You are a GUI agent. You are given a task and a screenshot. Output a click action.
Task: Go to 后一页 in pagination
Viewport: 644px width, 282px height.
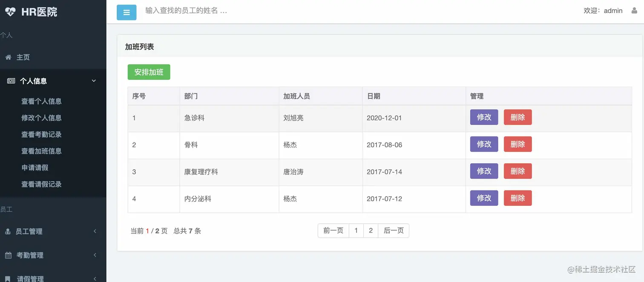click(x=394, y=231)
